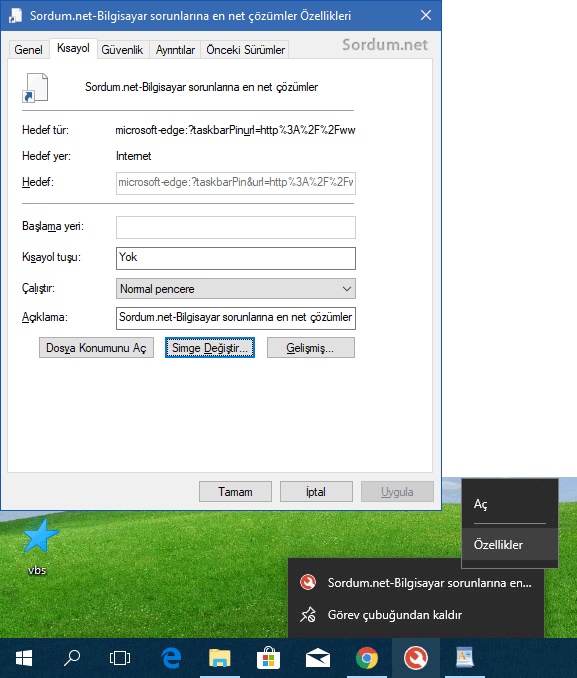This screenshot has height=678, width=577.
Task: Click the Hedef target input field
Action: [236, 183]
